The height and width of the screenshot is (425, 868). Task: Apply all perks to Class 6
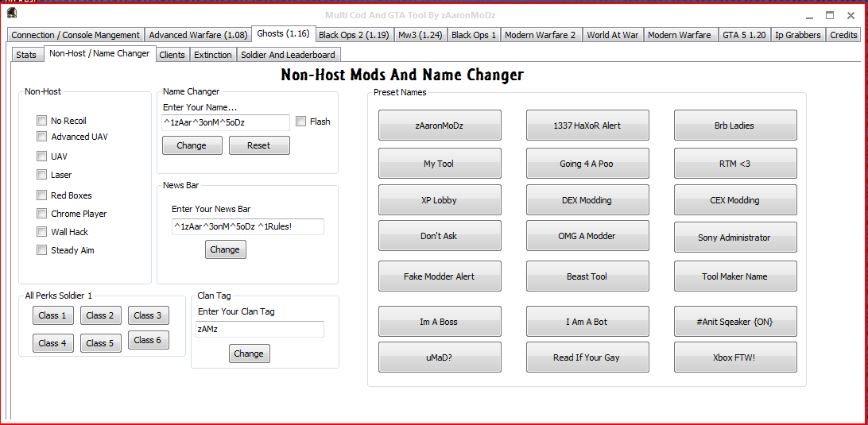(149, 340)
